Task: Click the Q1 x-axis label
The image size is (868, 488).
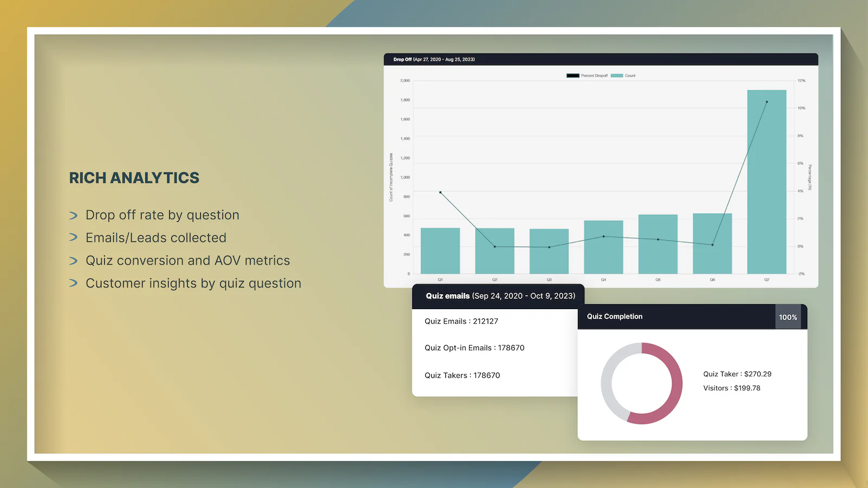Action: click(x=440, y=280)
